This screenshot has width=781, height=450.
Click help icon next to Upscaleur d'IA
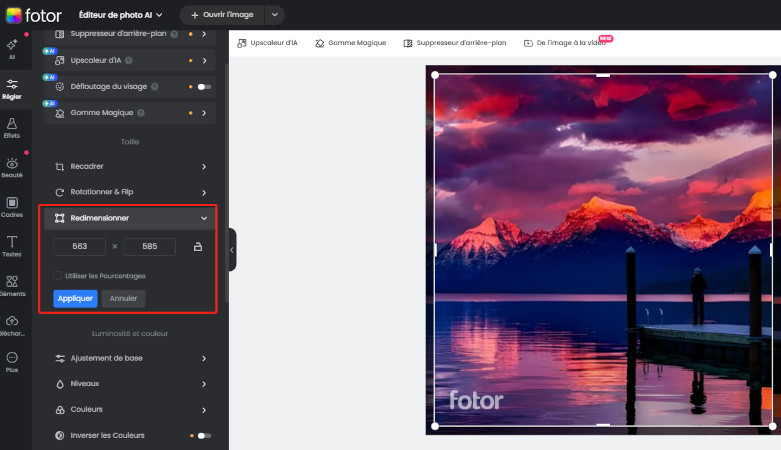click(x=129, y=60)
